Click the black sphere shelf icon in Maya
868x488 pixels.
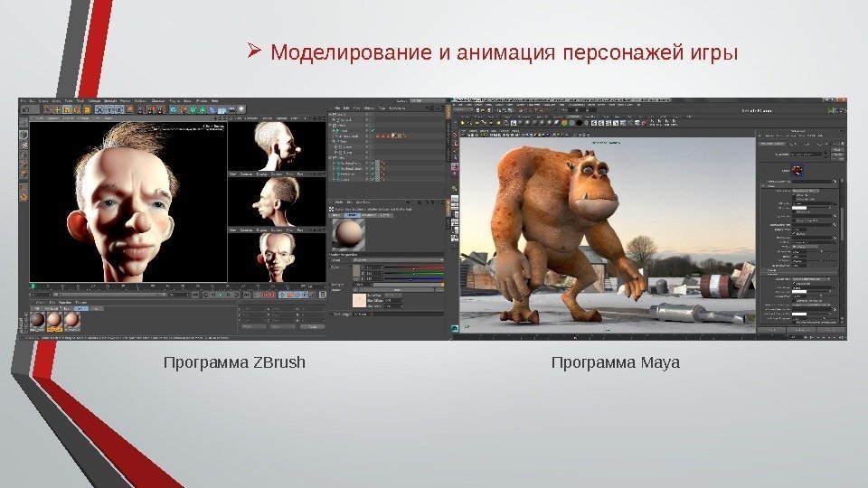click(579, 123)
